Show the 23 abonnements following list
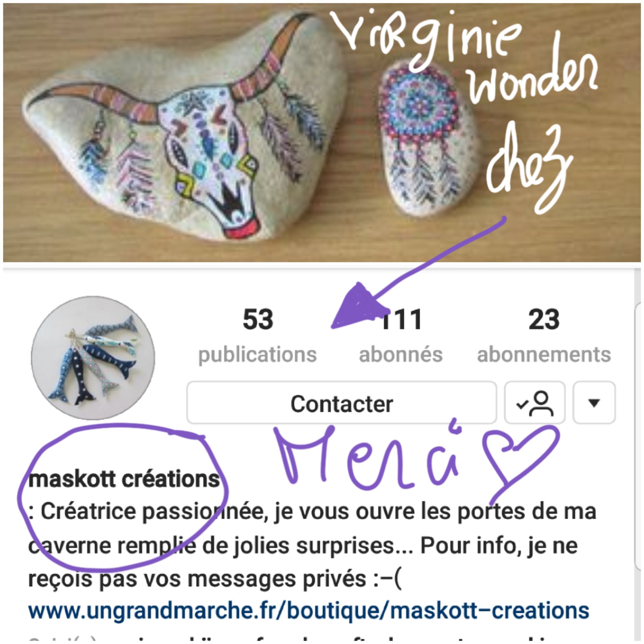Image resolution: width=644 pixels, height=644 pixels. pyautogui.click(x=544, y=335)
